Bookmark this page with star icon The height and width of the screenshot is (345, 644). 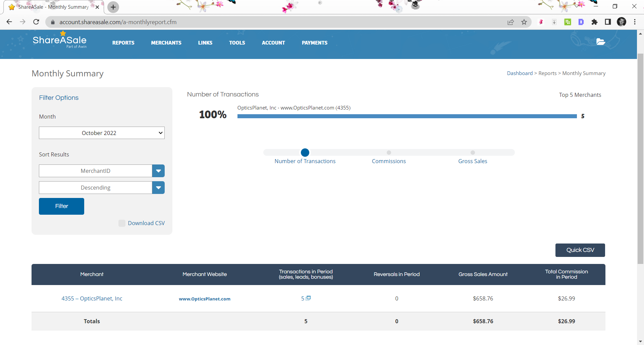coord(524,22)
